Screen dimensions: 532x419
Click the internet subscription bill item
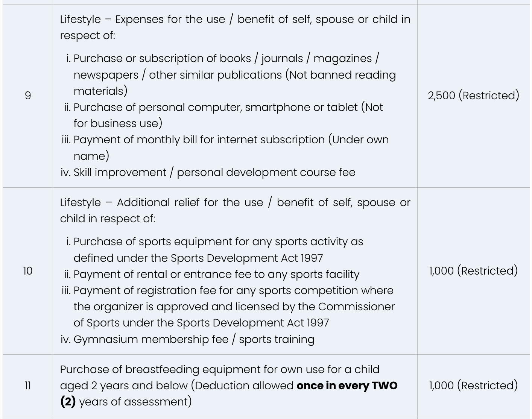click(225, 147)
